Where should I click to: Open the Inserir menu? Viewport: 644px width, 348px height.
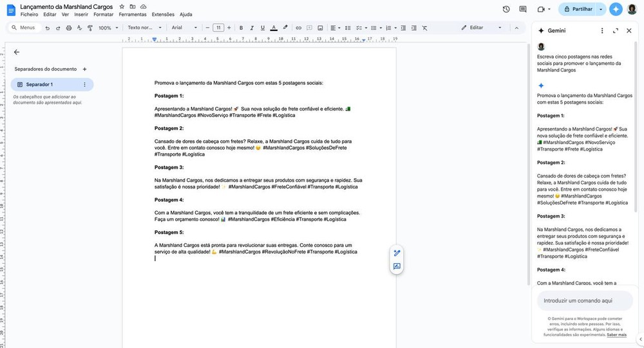click(81, 14)
